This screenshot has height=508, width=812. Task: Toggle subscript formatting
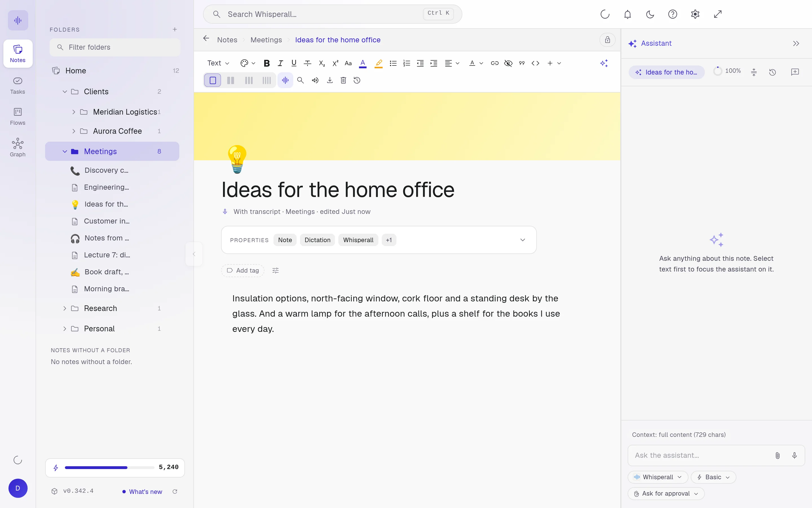321,63
